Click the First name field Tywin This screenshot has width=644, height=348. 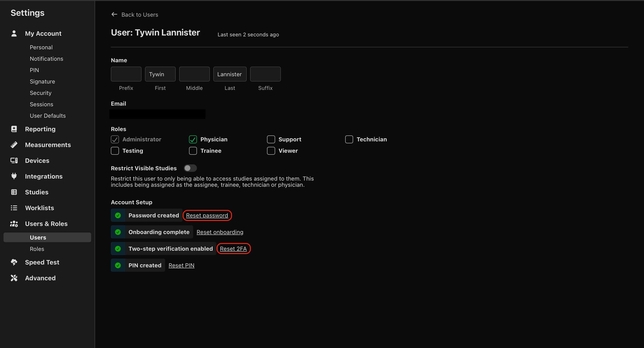click(160, 74)
